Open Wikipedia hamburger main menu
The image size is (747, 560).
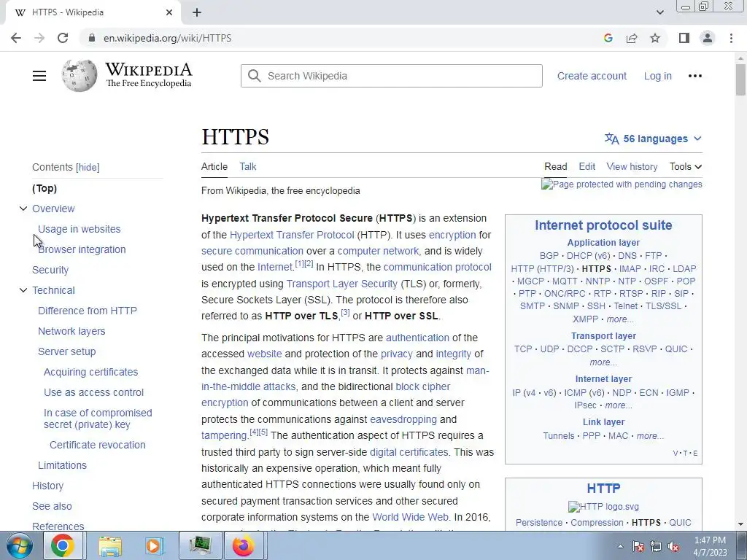tap(39, 76)
